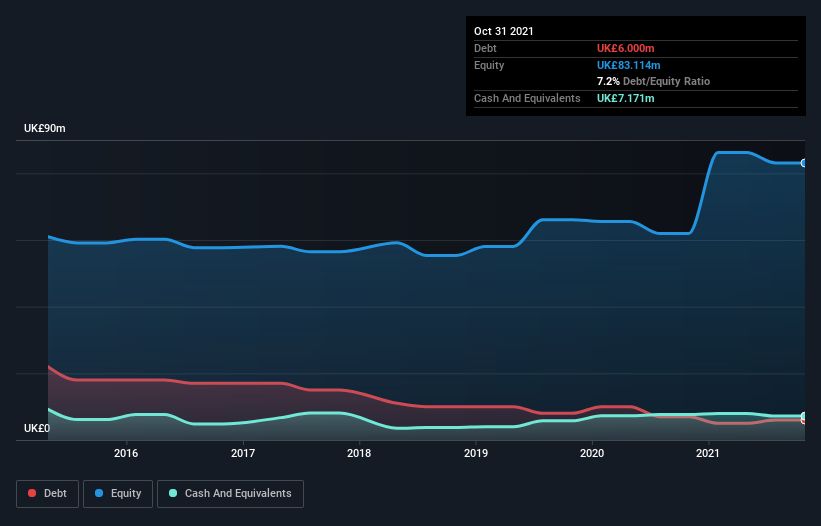Click the Debt row label in tooltip
821x526 pixels.
tap(485, 48)
